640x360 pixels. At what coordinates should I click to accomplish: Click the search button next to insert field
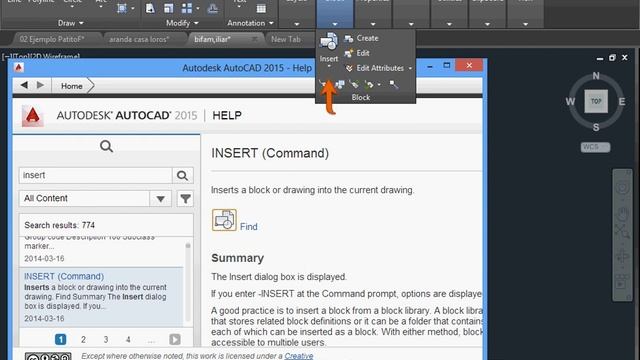[182, 176]
